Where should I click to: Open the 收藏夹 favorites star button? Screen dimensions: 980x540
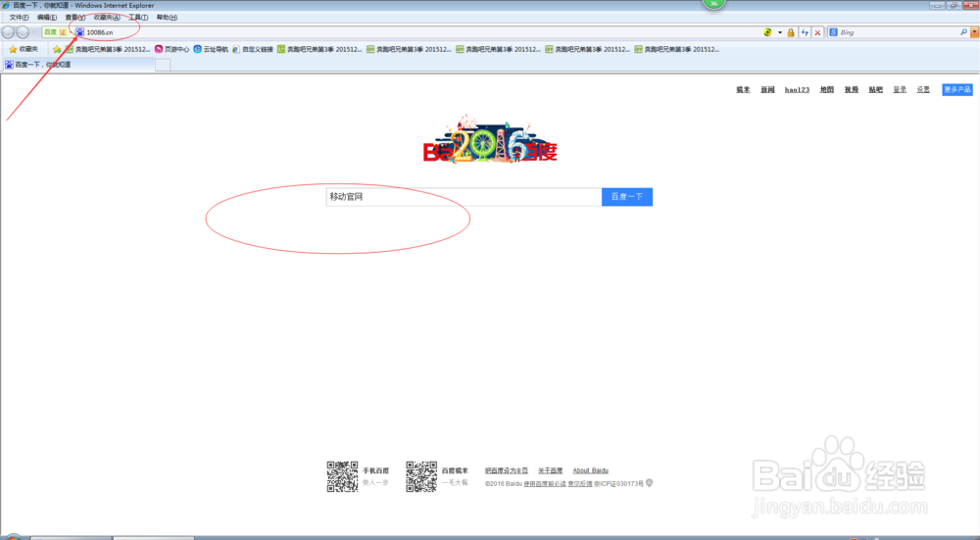tap(24, 49)
